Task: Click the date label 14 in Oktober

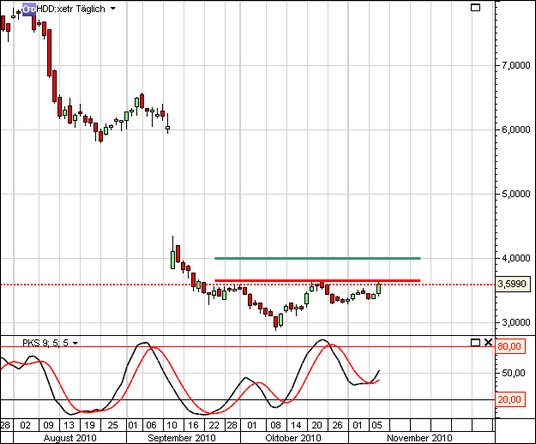Action: tap(296, 425)
